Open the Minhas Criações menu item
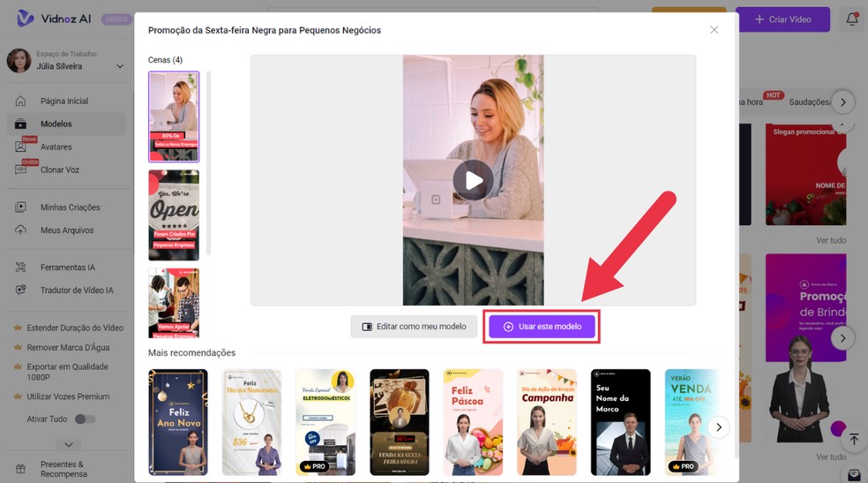 [x=66, y=208]
